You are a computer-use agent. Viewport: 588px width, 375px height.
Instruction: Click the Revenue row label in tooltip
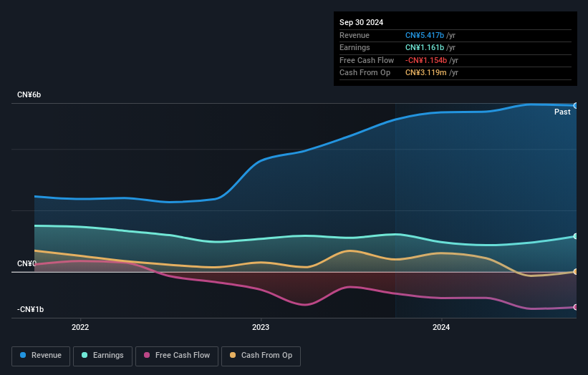point(355,35)
